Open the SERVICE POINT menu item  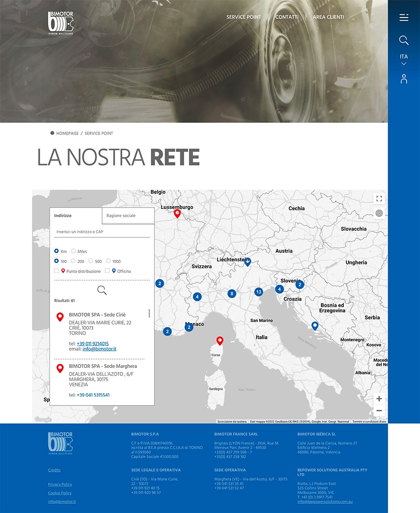243,17
